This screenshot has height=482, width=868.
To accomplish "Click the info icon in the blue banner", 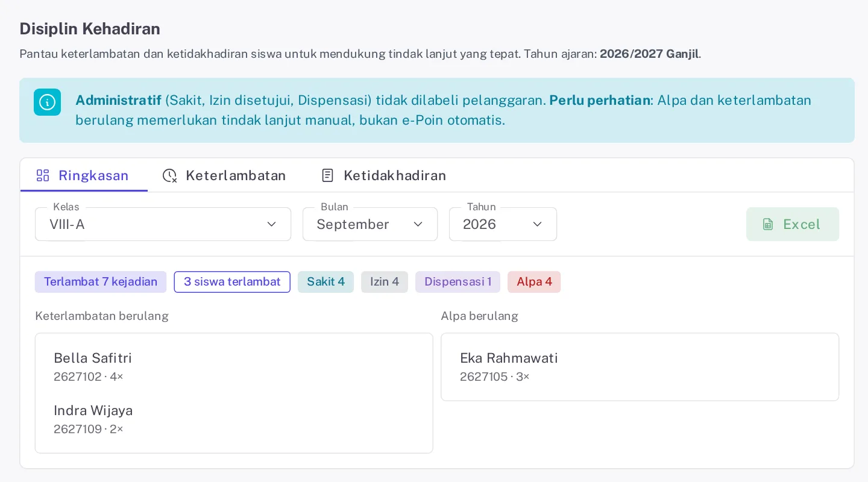I will [x=47, y=102].
